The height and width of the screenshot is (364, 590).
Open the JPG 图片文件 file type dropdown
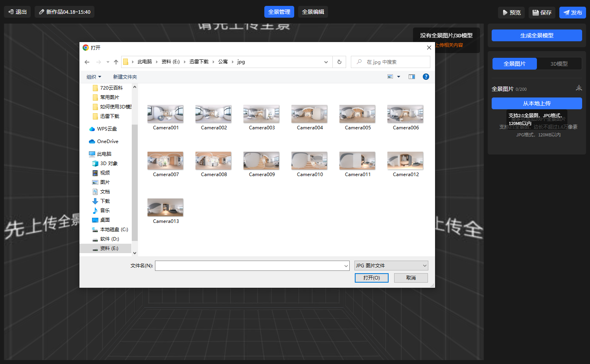[x=391, y=266]
